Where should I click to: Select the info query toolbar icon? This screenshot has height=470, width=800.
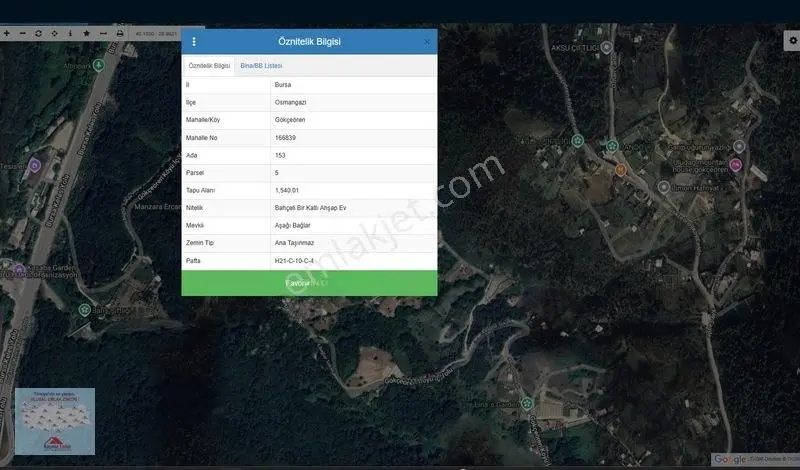click(70, 34)
